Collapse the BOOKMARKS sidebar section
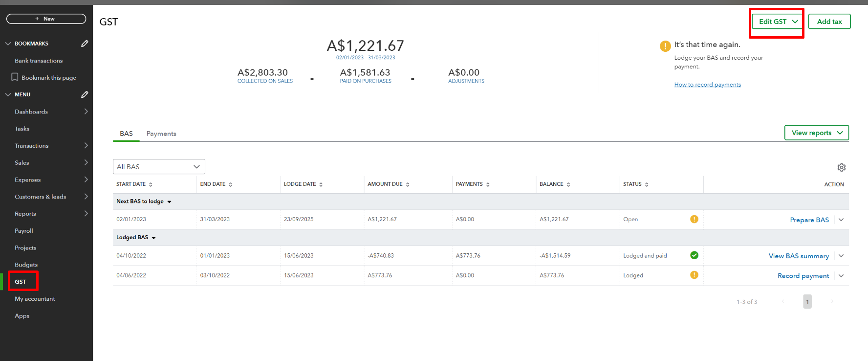Screen dimensions: 868x361 click(8, 44)
